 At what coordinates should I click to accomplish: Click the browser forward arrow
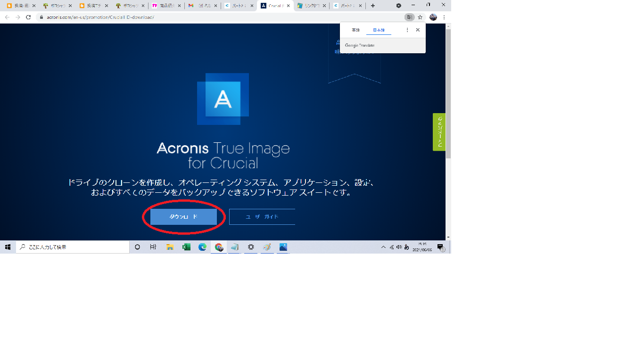point(18,17)
